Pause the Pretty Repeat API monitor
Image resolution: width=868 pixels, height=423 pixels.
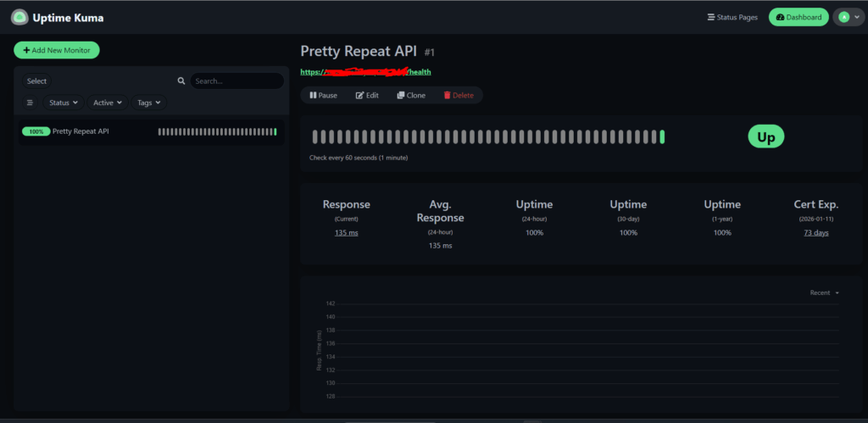[323, 95]
